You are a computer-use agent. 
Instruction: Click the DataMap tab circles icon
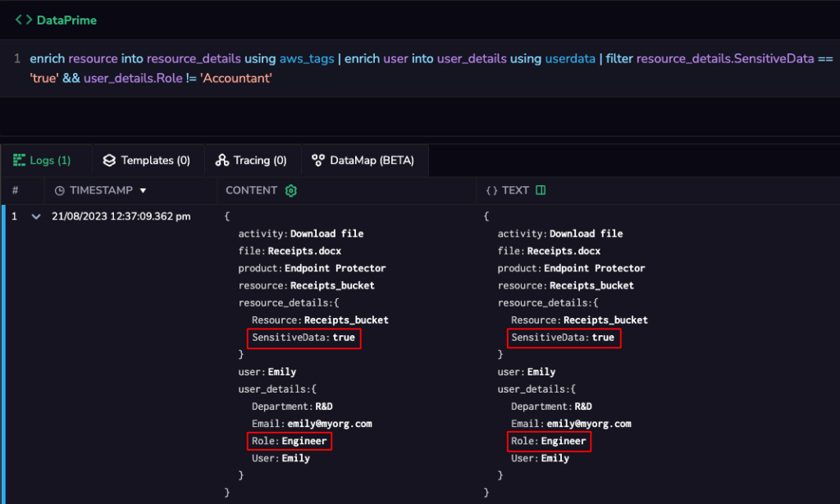point(317,161)
